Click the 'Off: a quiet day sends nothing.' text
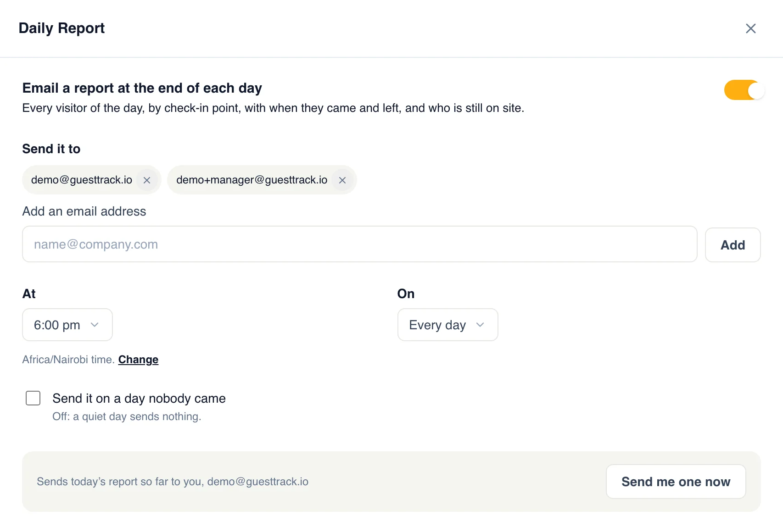This screenshot has width=783, height=532. click(127, 416)
